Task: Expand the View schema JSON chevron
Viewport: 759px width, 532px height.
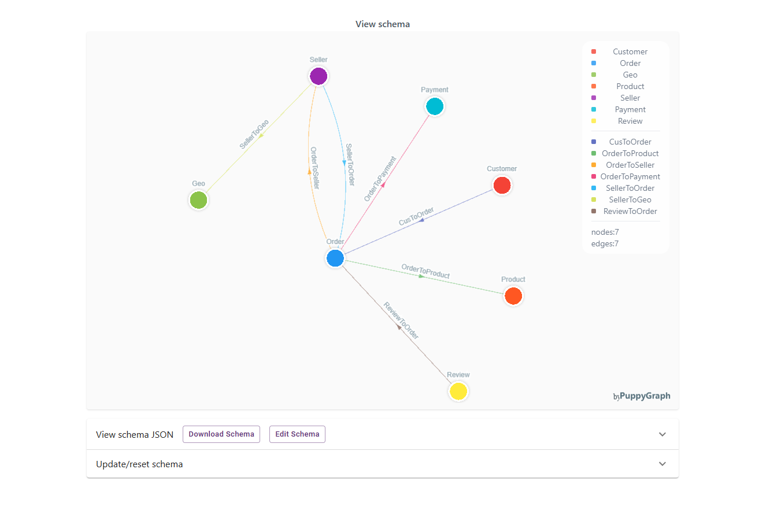Action: click(662, 434)
